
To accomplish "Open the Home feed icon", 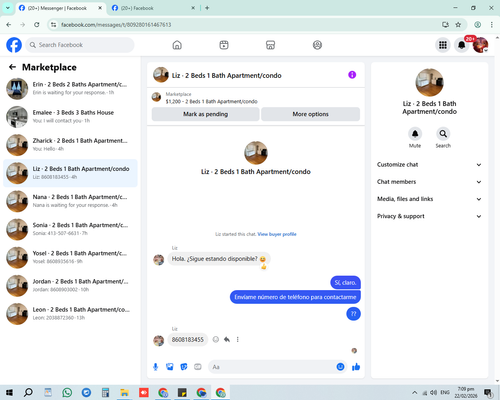I will (x=177, y=45).
